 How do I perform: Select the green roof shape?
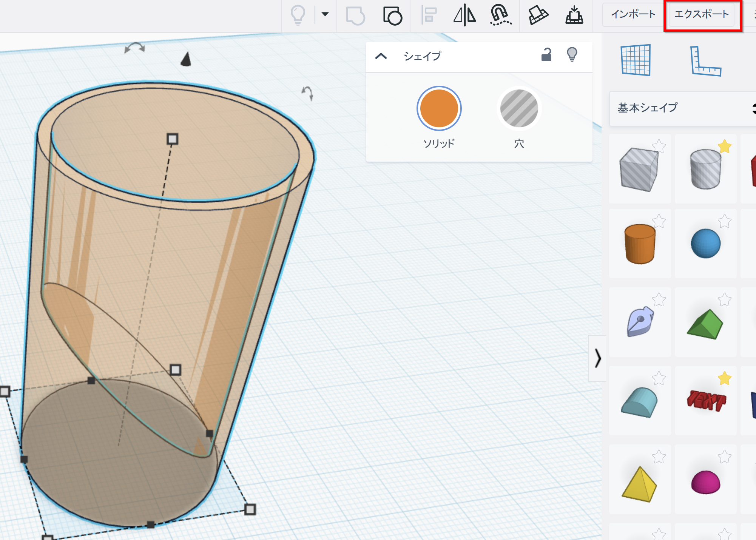point(705,324)
